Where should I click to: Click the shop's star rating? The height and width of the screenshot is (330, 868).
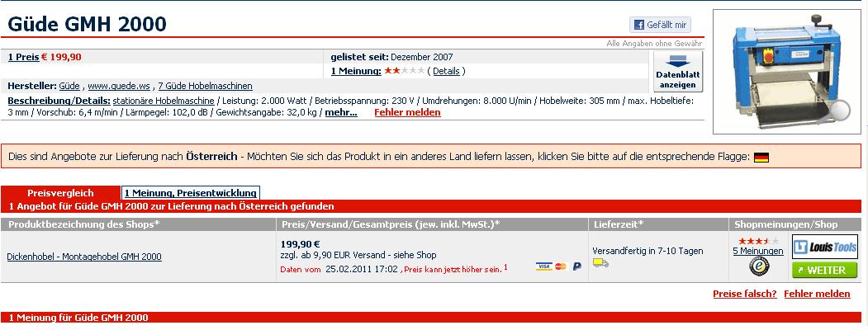click(x=758, y=241)
